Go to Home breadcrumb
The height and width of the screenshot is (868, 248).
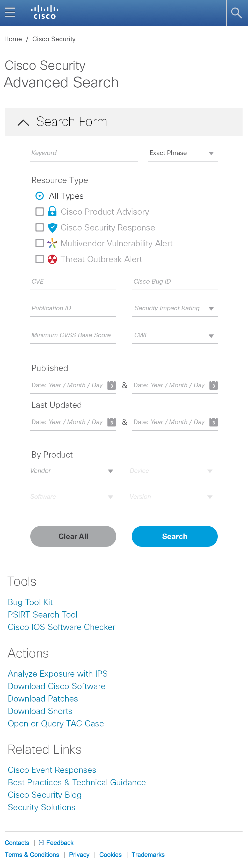[x=13, y=39]
